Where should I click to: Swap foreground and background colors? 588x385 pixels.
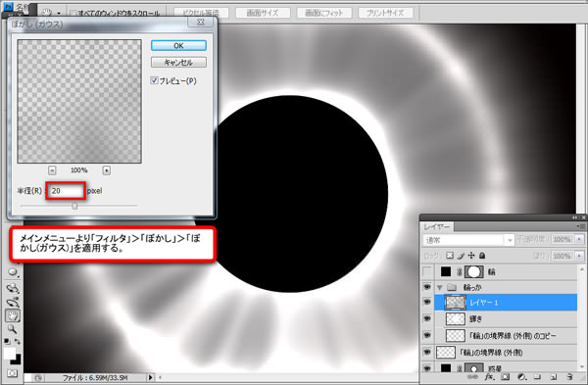[18, 341]
